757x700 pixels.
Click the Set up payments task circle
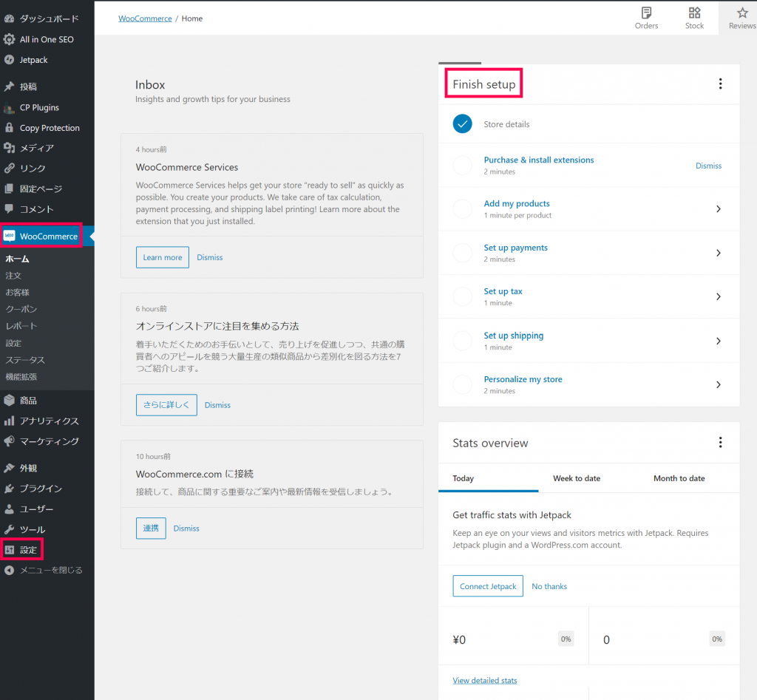click(x=463, y=253)
